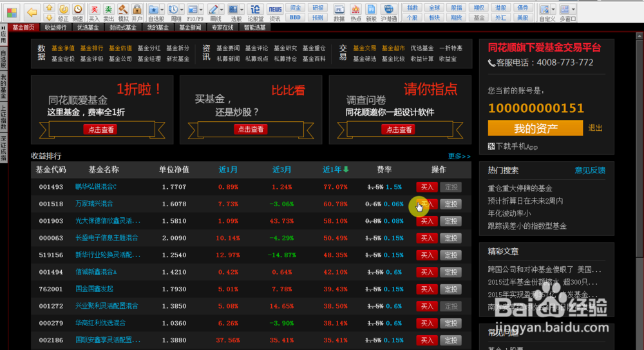Click 买入 for fund 001493
Viewport: 644px width, 350px height.
click(x=427, y=187)
